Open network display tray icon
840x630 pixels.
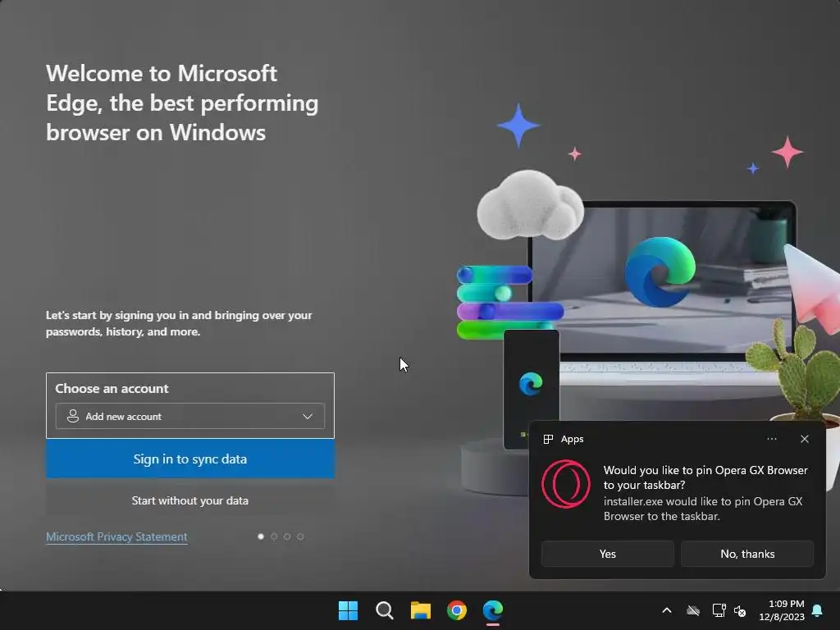click(x=719, y=610)
